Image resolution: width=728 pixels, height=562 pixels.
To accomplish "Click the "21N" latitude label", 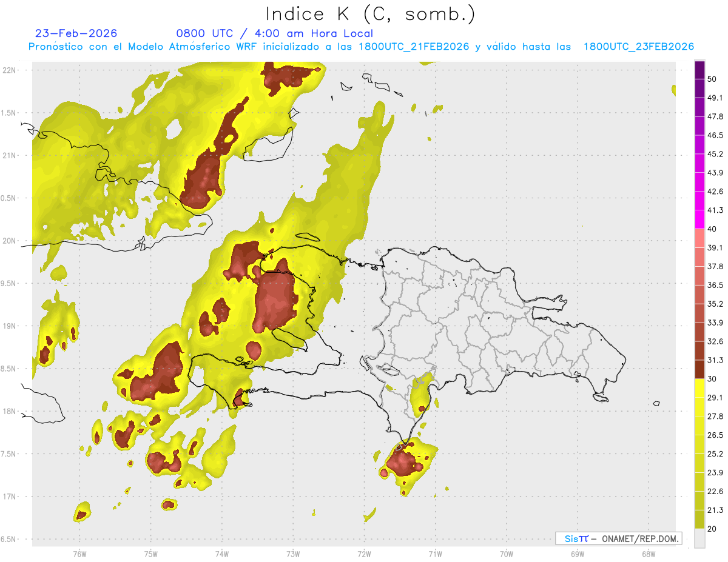I will (10, 155).
